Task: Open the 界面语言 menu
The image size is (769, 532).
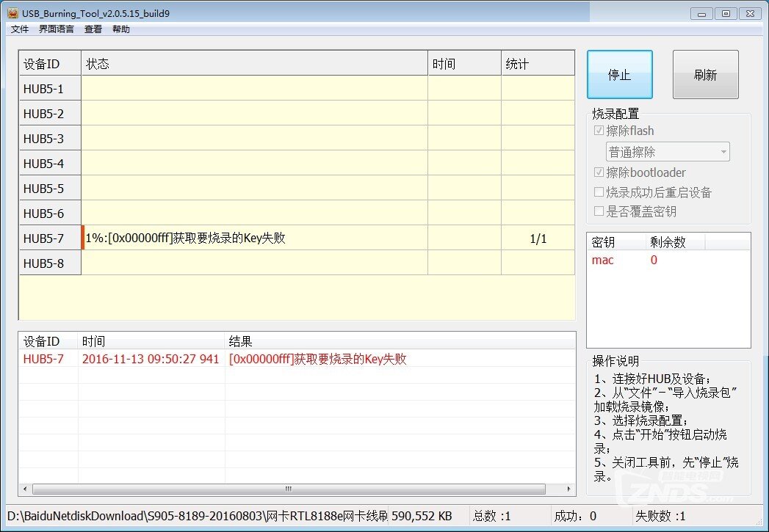Action: (x=57, y=29)
